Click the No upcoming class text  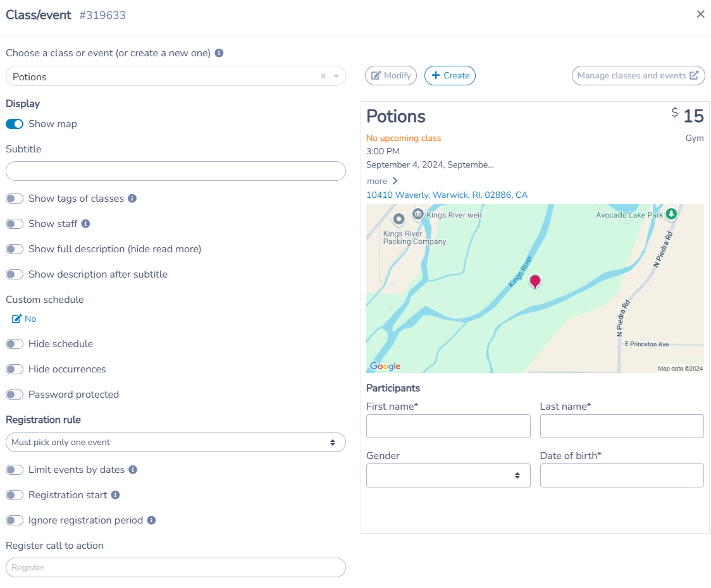coord(404,138)
